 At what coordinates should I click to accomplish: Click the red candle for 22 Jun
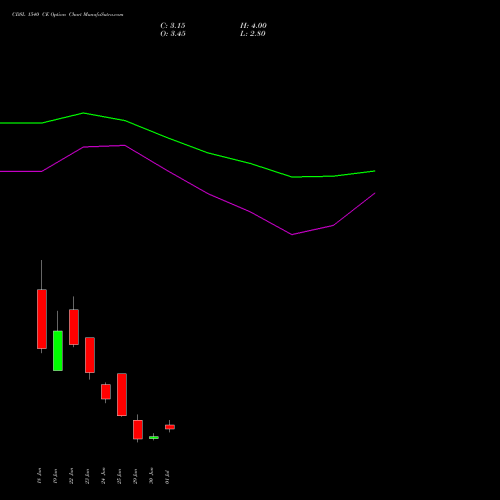[x=74, y=327]
